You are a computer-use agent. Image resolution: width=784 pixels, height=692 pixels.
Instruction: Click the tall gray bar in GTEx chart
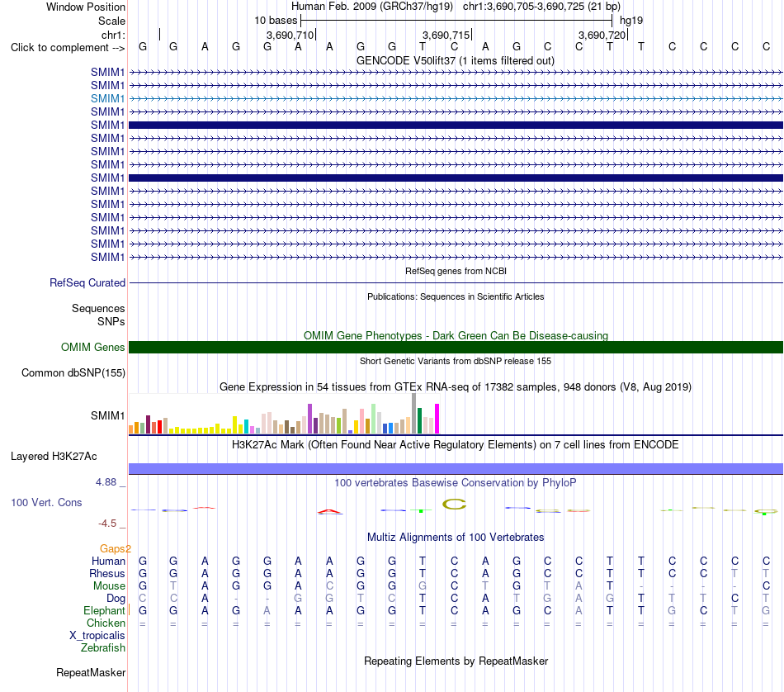[x=414, y=413]
